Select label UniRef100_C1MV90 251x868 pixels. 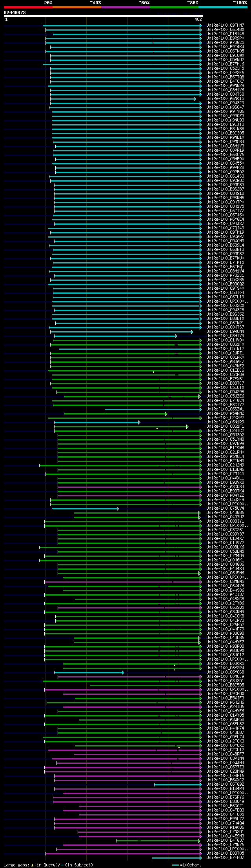point(225,340)
